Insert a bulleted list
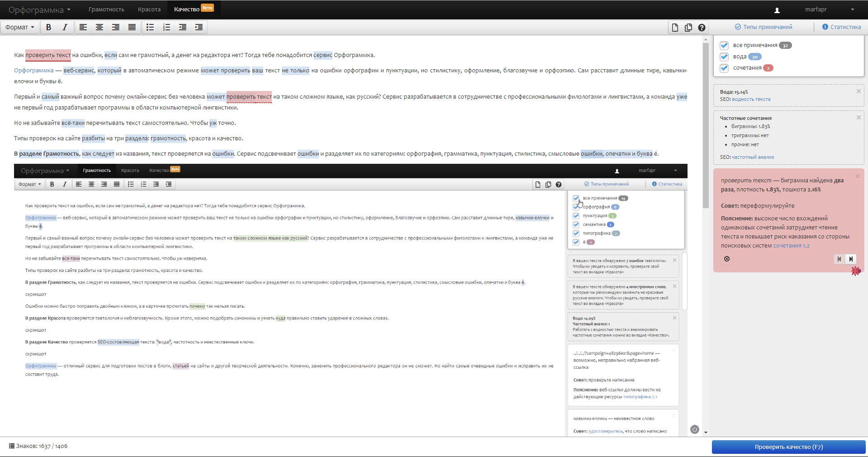Viewport: 868px width, 457px height. 150,27
